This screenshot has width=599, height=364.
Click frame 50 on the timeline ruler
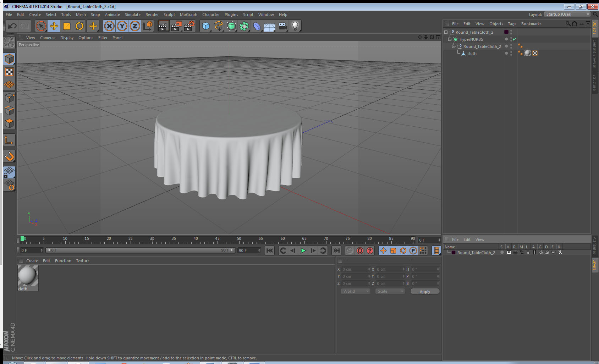tap(239, 240)
